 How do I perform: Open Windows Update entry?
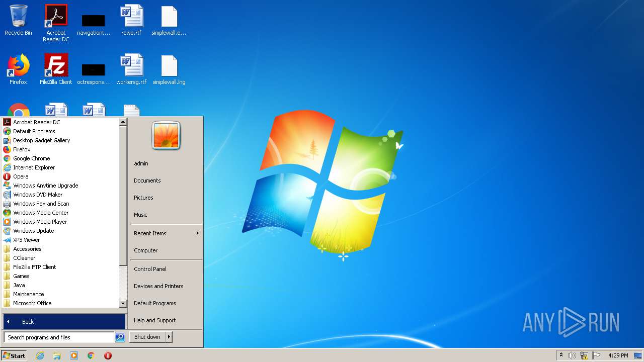[x=60, y=231]
